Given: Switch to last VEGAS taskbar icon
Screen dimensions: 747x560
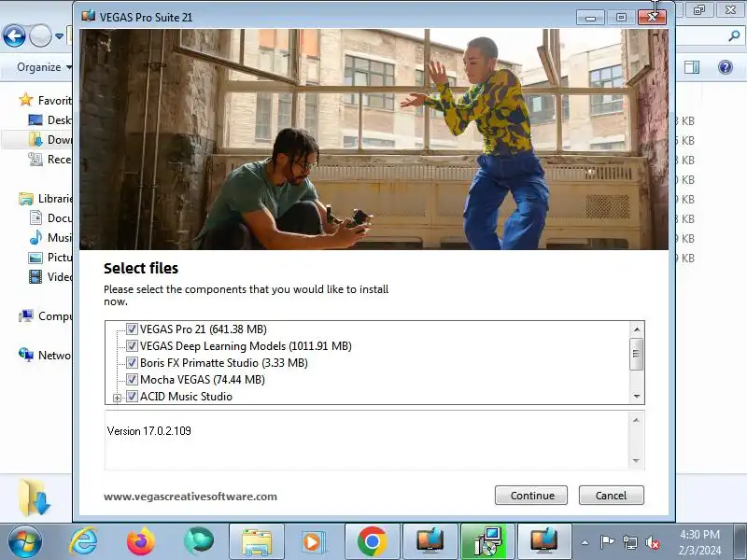Looking at the screenshot, I should pyautogui.click(x=544, y=542).
